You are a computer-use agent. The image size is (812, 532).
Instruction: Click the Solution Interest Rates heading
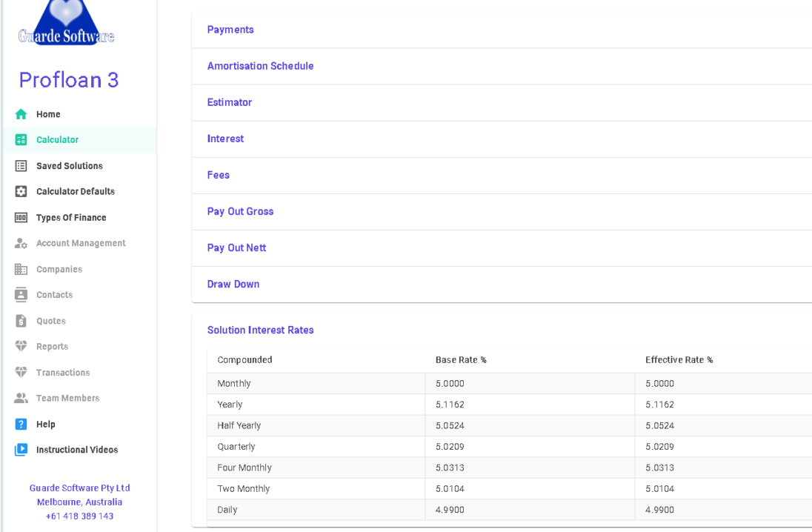(261, 330)
